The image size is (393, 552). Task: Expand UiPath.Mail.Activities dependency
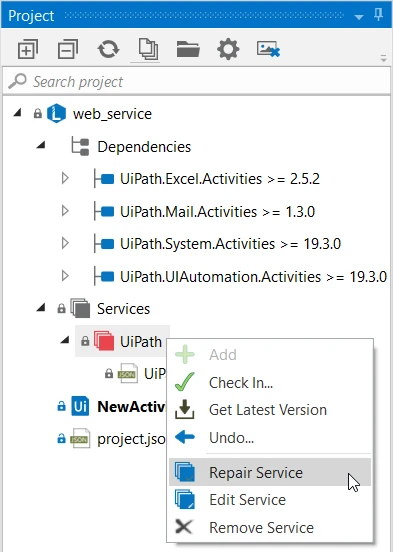click(x=65, y=211)
